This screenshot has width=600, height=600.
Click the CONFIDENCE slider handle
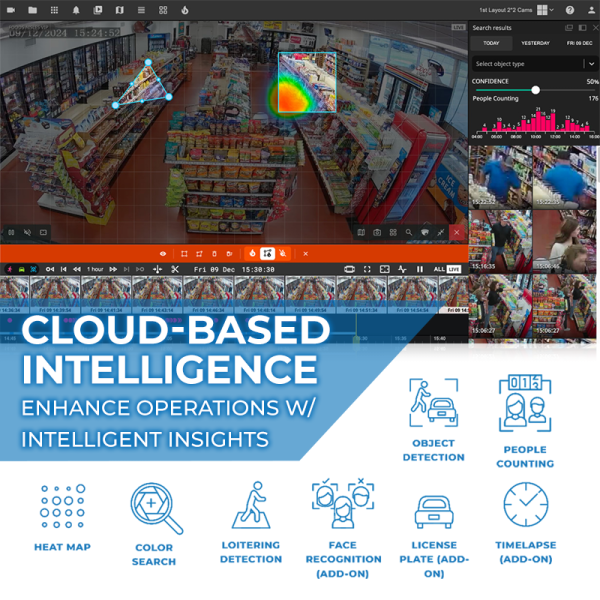pyautogui.click(x=535, y=90)
